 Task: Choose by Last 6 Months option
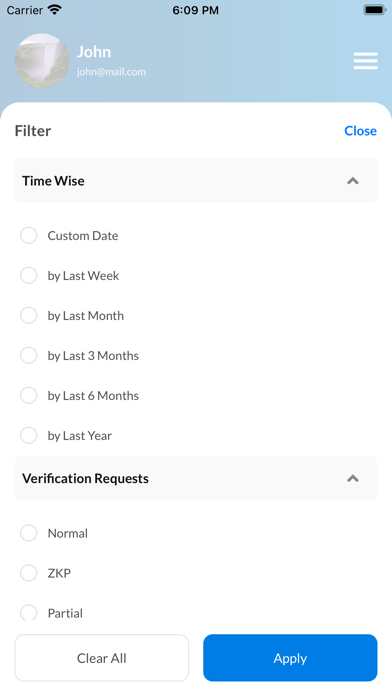point(29,395)
